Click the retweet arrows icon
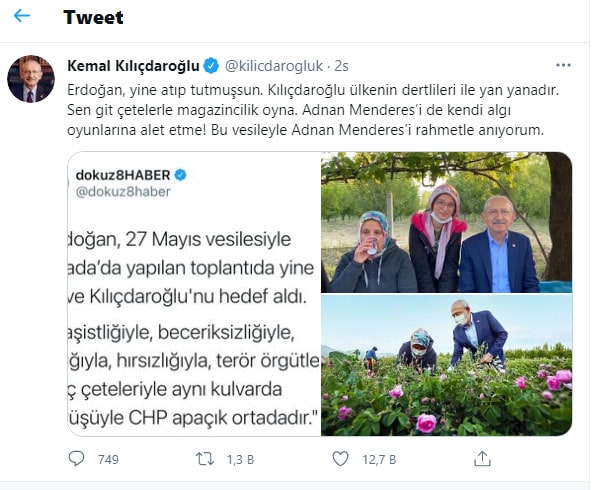 pyautogui.click(x=205, y=459)
